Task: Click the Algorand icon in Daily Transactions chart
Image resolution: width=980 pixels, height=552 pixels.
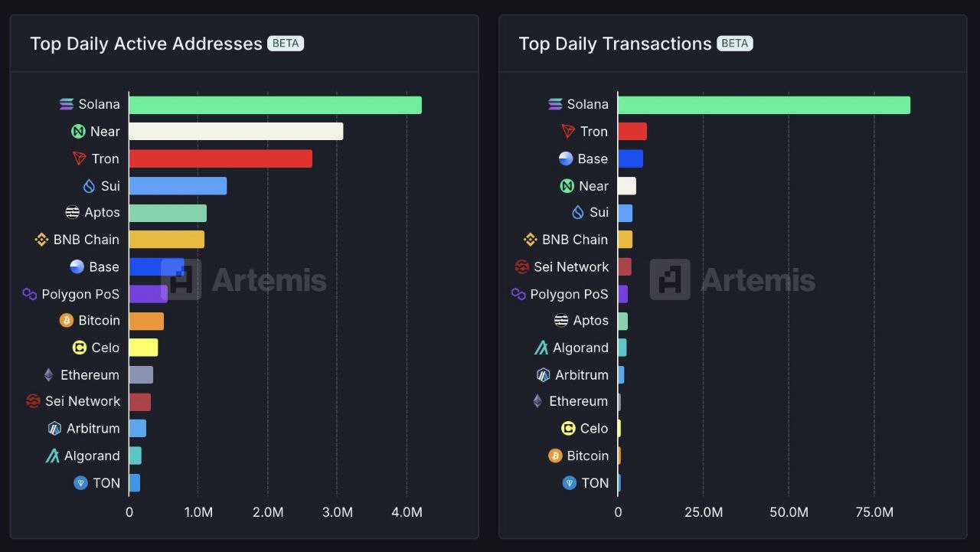Action: point(541,348)
